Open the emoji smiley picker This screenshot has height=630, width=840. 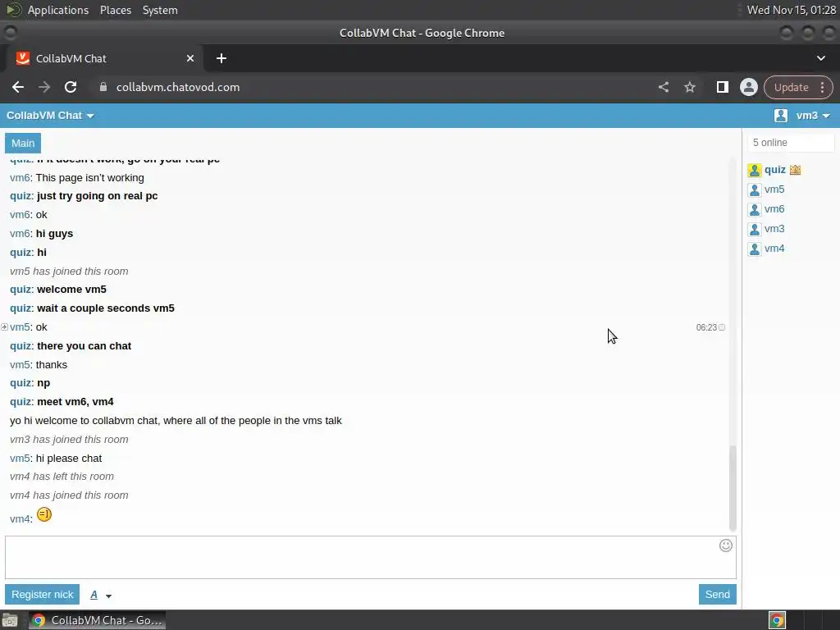(x=725, y=546)
